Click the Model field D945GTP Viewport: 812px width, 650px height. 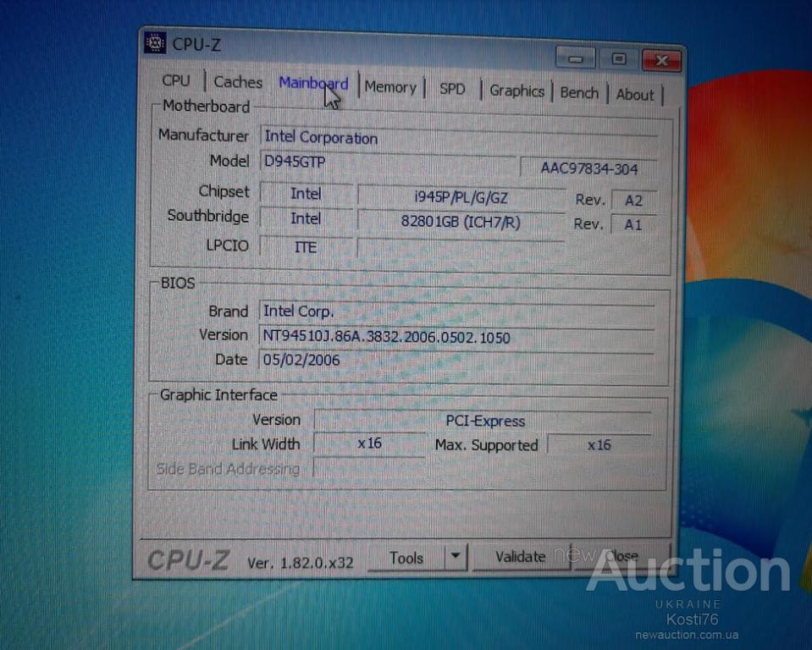coord(387,162)
